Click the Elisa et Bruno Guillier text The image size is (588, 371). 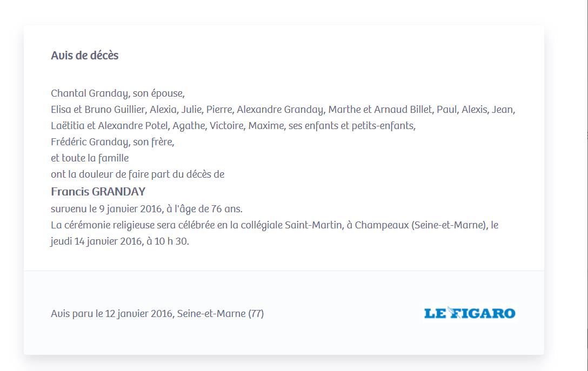click(x=98, y=110)
